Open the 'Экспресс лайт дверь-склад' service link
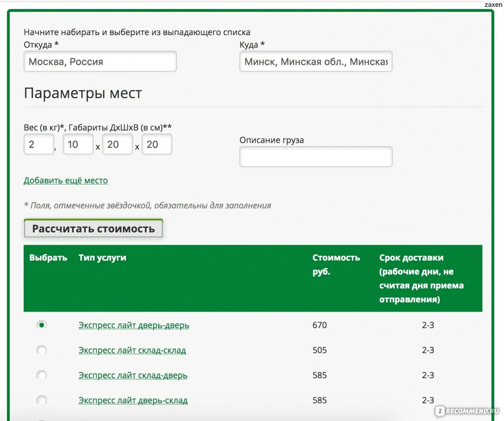 (133, 400)
